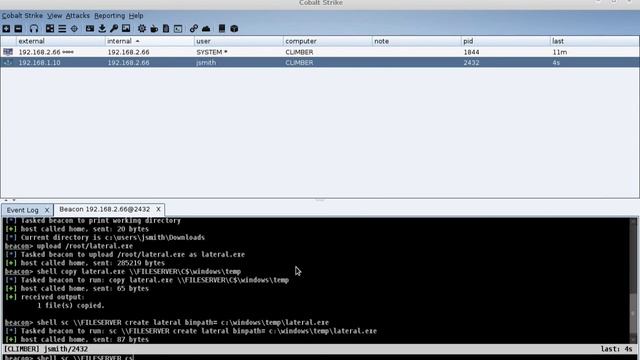Open the Cobalt Strike menu
This screenshot has width=640, height=360.
coord(22,16)
